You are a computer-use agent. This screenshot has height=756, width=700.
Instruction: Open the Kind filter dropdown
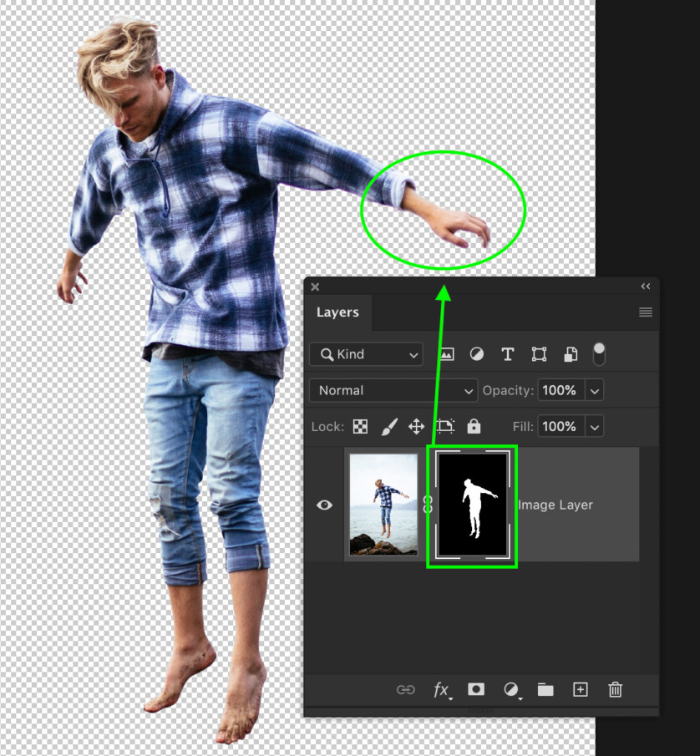(366, 354)
